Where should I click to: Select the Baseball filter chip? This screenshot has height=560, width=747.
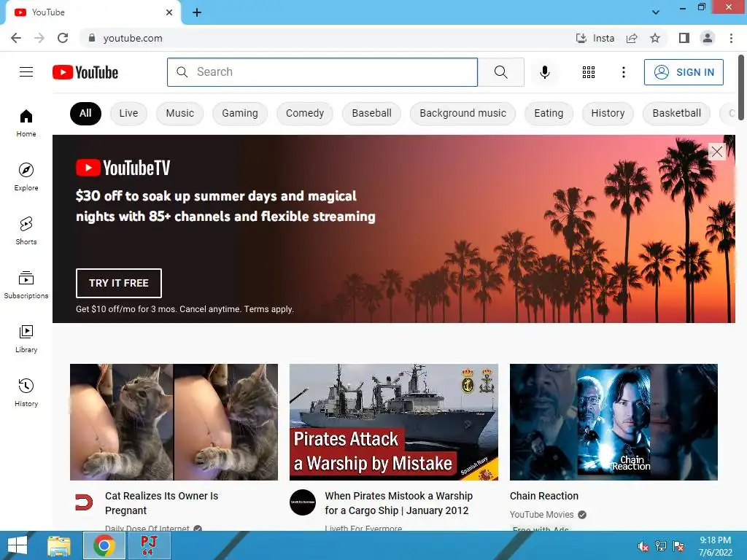click(x=371, y=113)
